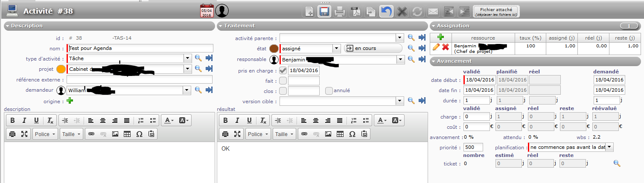Screen dimensions: 644x183
Task: Check the annulé checkbox
Action: coord(329,90)
